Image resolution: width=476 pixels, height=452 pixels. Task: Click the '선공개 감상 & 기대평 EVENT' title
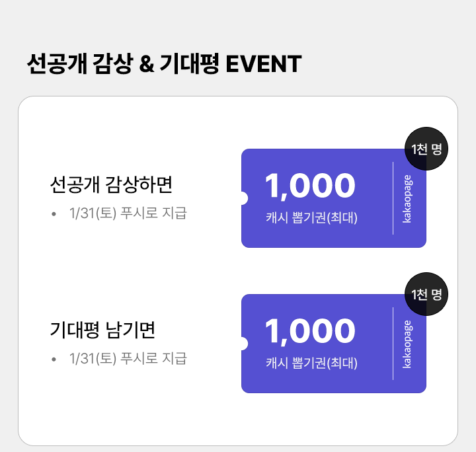coord(164,64)
